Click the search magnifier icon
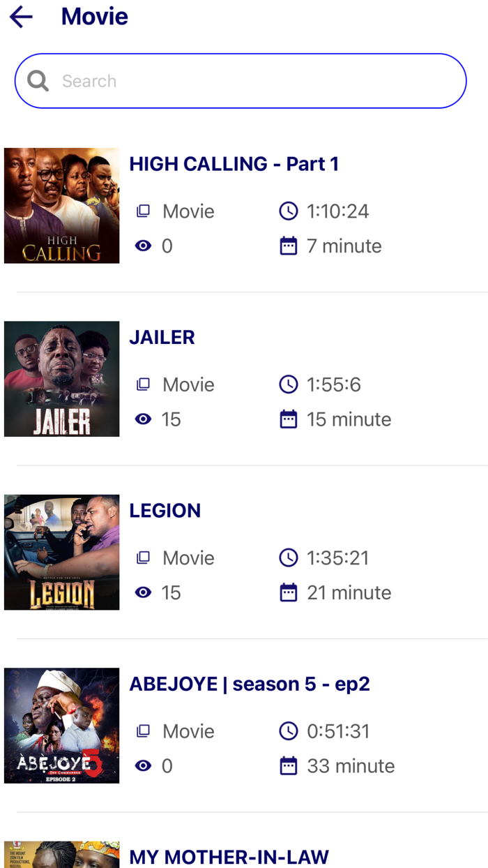 pos(38,81)
